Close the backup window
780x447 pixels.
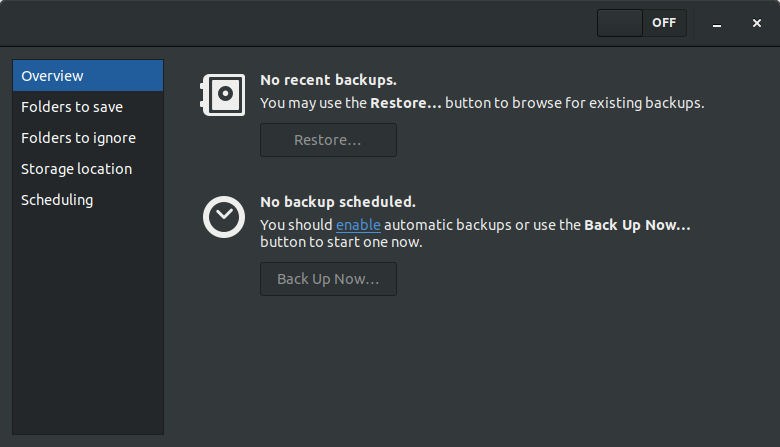[756, 23]
